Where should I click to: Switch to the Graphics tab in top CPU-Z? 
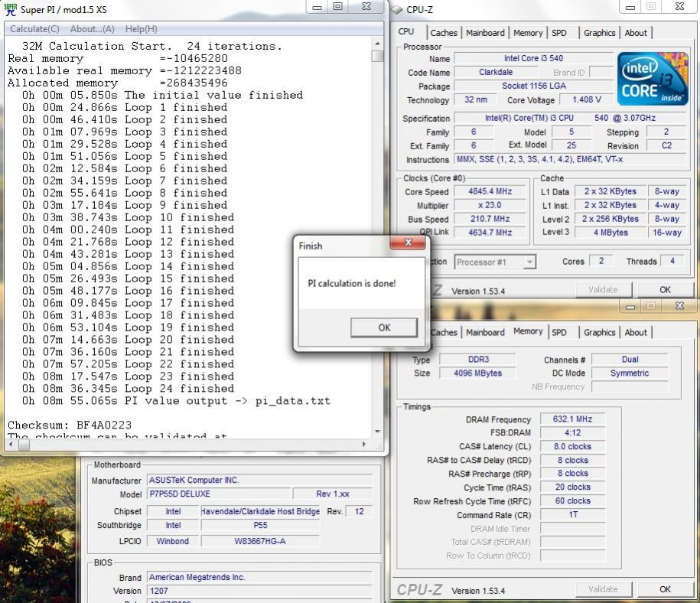coord(599,33)
